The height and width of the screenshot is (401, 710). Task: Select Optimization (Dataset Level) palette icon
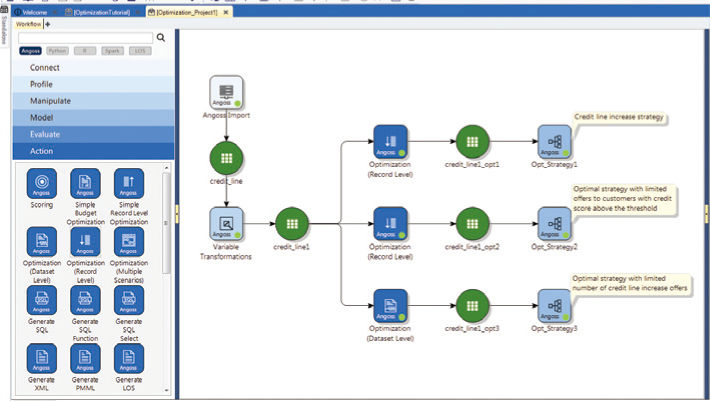(x=42, y=242)
